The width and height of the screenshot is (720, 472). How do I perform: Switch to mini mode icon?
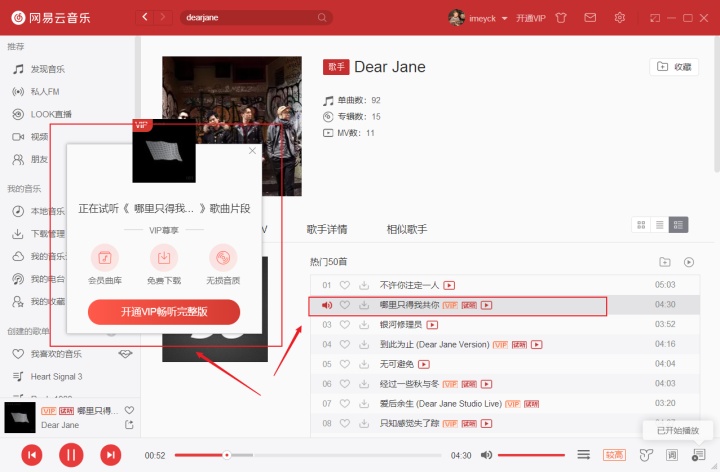[655, 18]
